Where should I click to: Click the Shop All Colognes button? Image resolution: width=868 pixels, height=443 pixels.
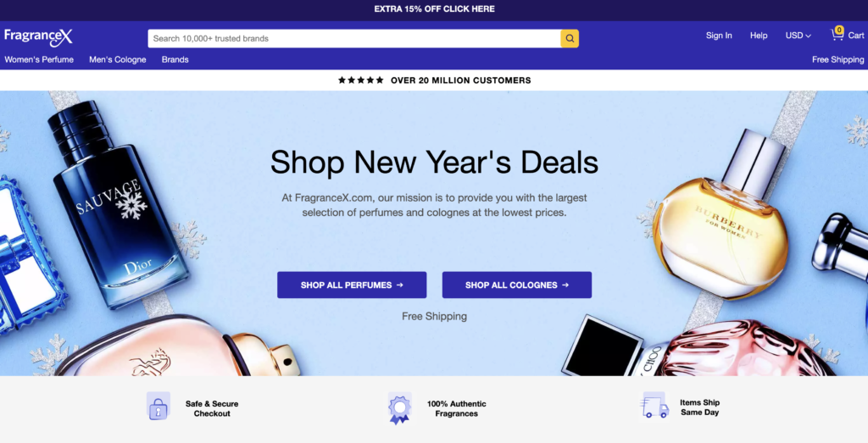click(x=517, y=285)
